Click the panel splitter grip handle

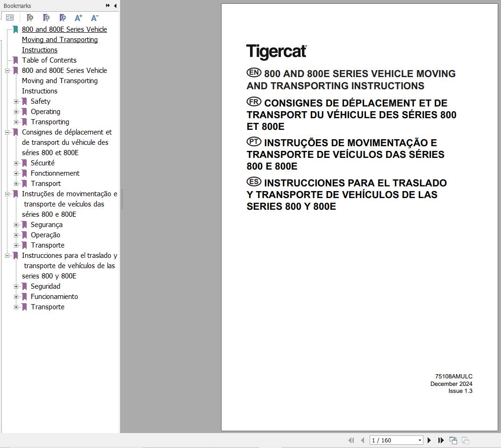click(122, 199)
